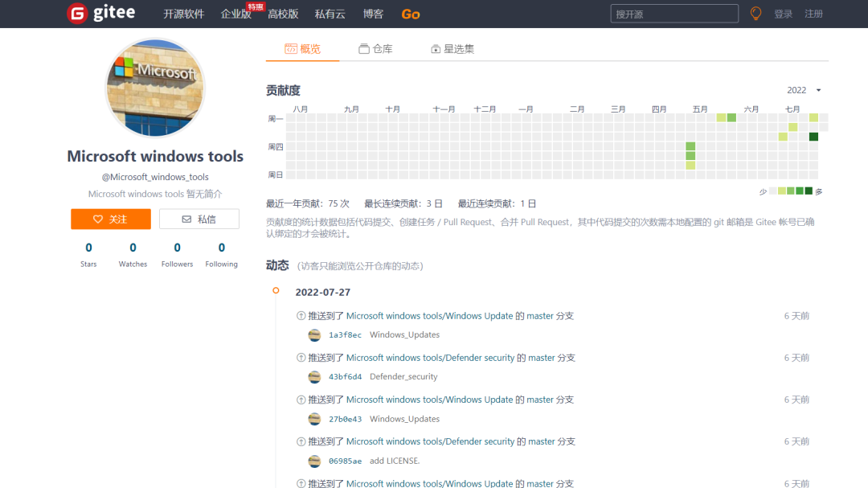The height and width of the screenshot is (488, 868).
Task: Open commit hash 06985ae
Action: point(345,461)
